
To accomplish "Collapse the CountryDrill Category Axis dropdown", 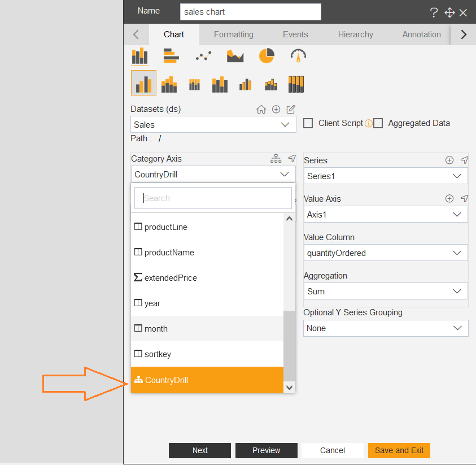I will pyautogui.click(x=213, y=175).
